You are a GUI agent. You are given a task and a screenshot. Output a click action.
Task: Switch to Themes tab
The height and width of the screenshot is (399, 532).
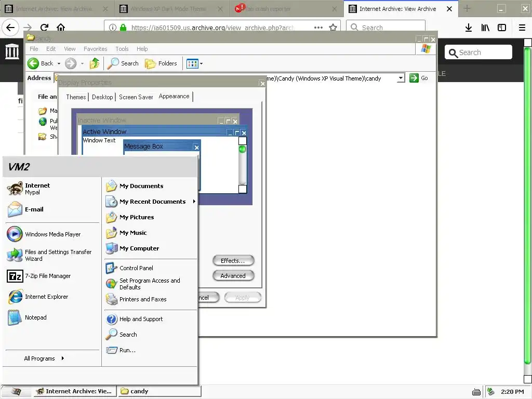pos(76,97)
